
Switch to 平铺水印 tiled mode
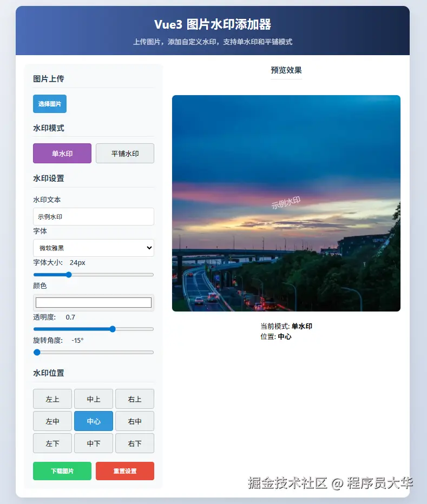click(x=125, y=154)
